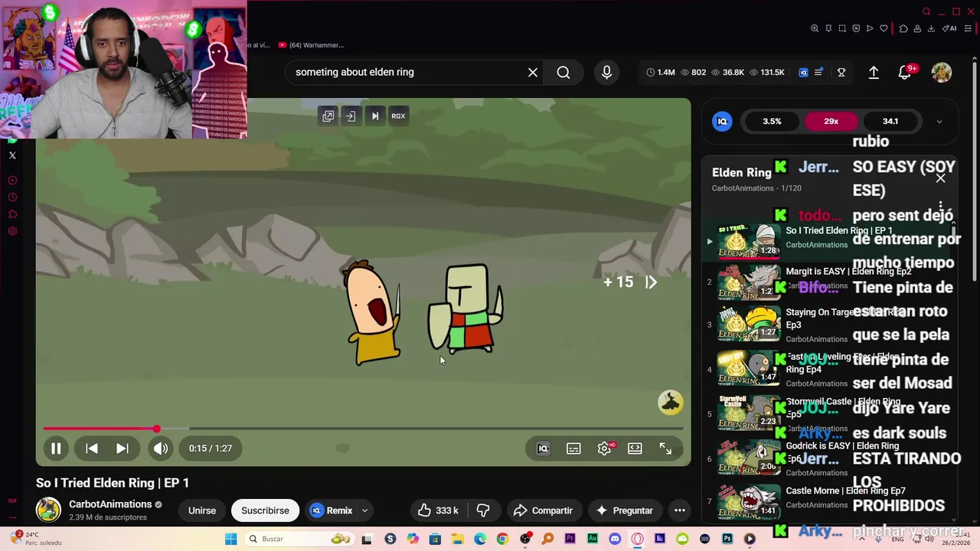Click the blue vidIQ logo in stats bar
Viewport: 980px width, 551px height.
(x=803, y=72)
